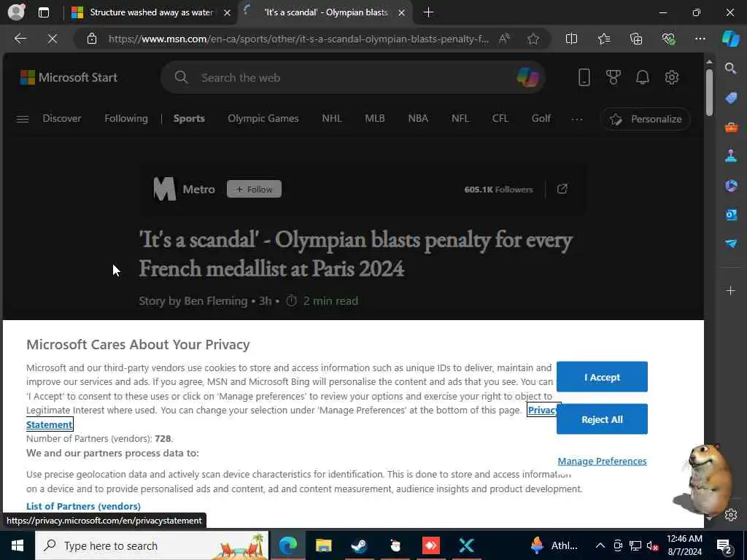The height and width of the screenshot is (560, 747).
Task: Click the Personalize button
Action: (x=645, y=119)
